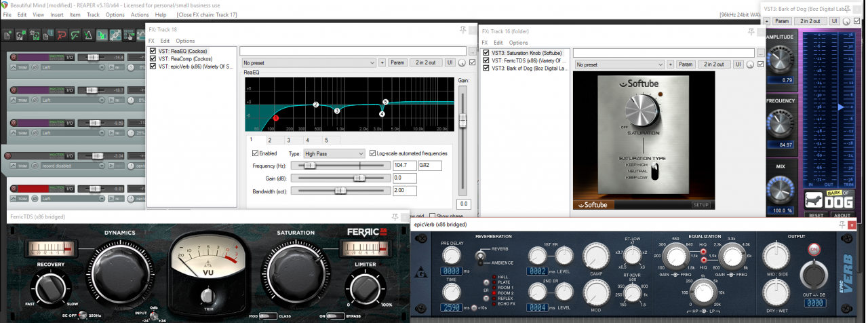The height and width of the screenshot is (323, 868).
Task: Uncheck FerricTDS in Track 16 FX list
Action: (x=486, y=60)
